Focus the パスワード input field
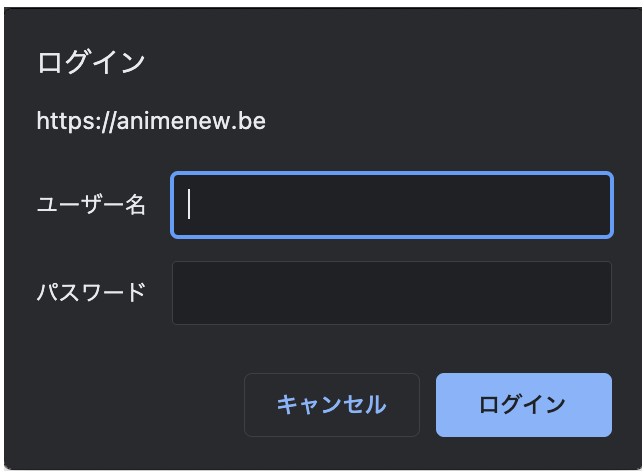 (392, 292)
